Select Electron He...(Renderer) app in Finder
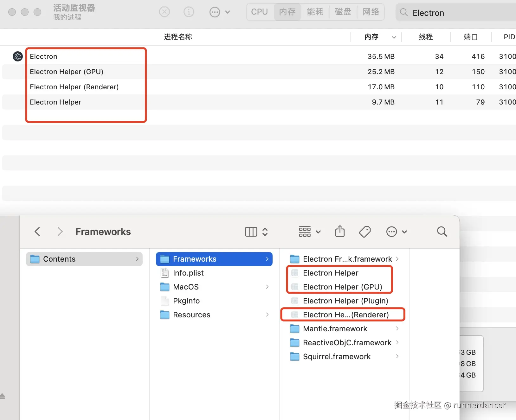The image size is (516, 420). (x=344, y=315)
